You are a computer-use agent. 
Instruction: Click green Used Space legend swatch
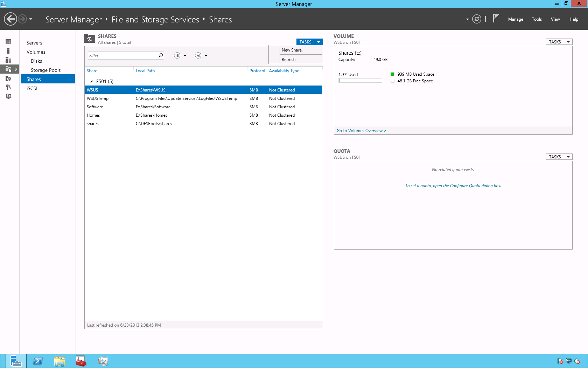(x=393, y=74)
